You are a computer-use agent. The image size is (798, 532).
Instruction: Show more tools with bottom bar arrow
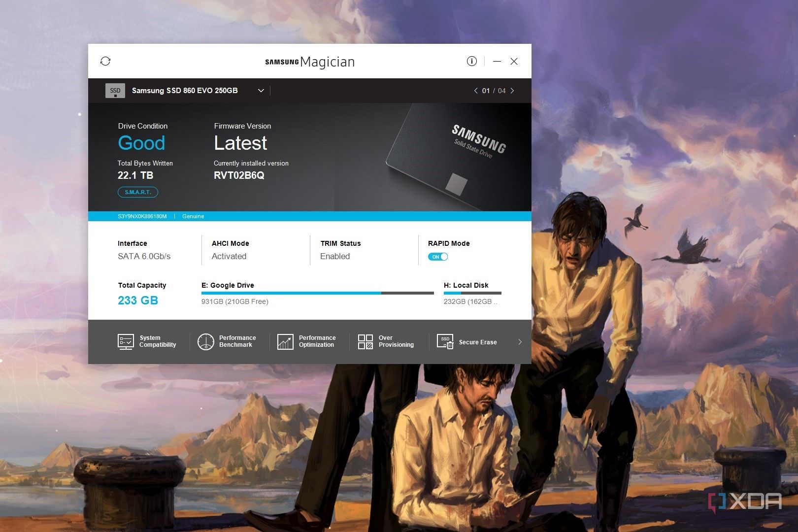point(520,342)
